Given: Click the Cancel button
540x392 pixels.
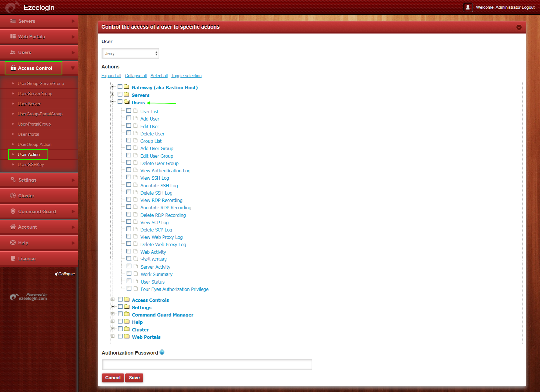Looking at the screenshot, I should 113,378.
